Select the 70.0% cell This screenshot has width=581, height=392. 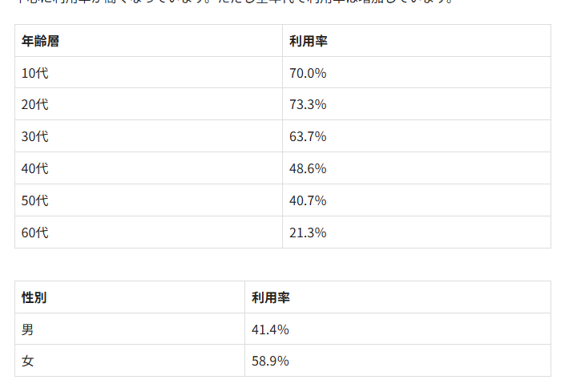308,73
